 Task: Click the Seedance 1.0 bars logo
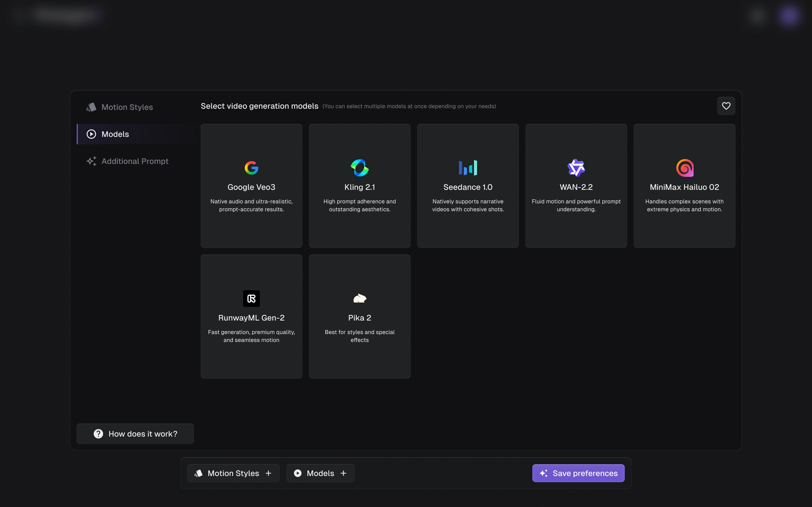point(468,168)
